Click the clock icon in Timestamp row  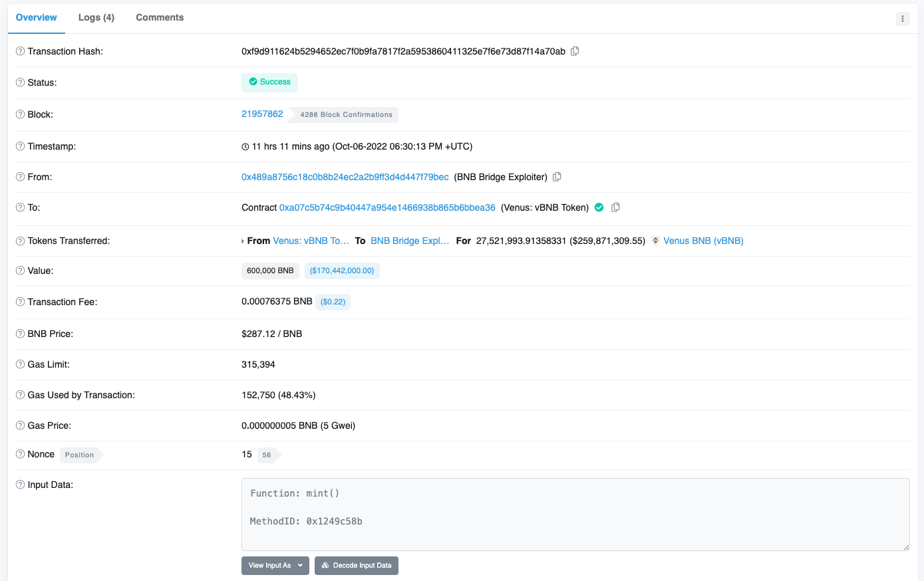click(x=245, y=147)
